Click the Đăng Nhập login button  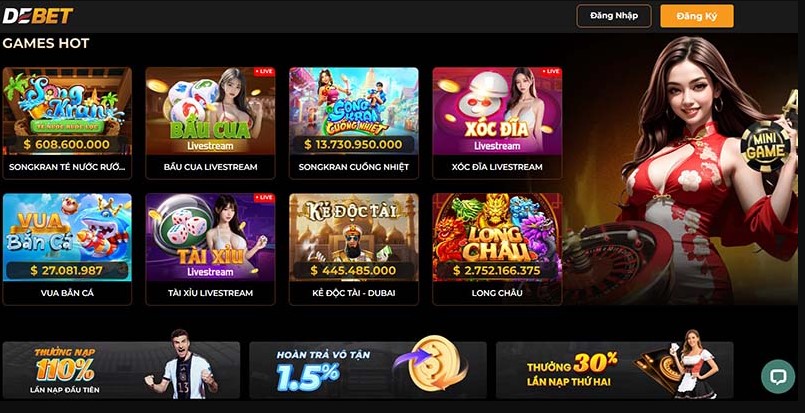point(614,16)
